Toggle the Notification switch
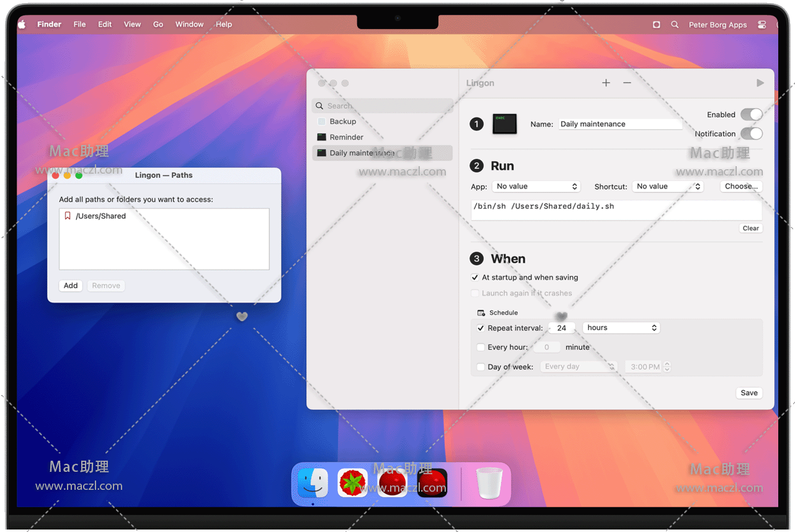 click(751, 134)
